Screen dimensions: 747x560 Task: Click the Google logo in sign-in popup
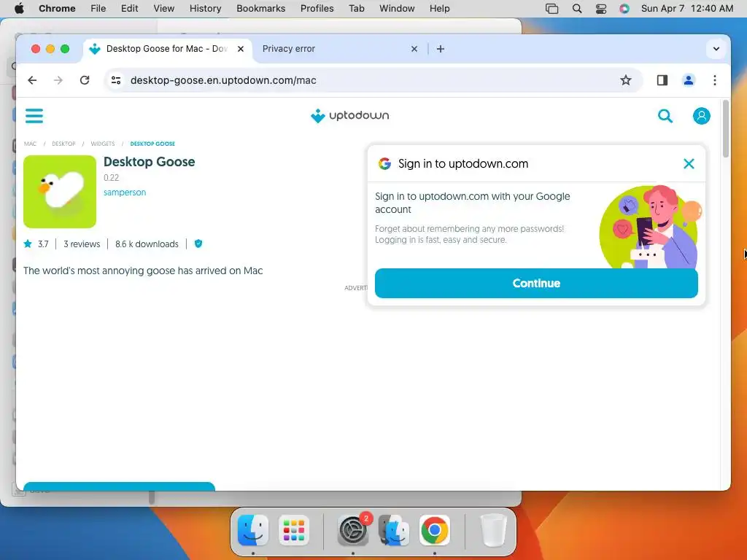pos(384,164)
